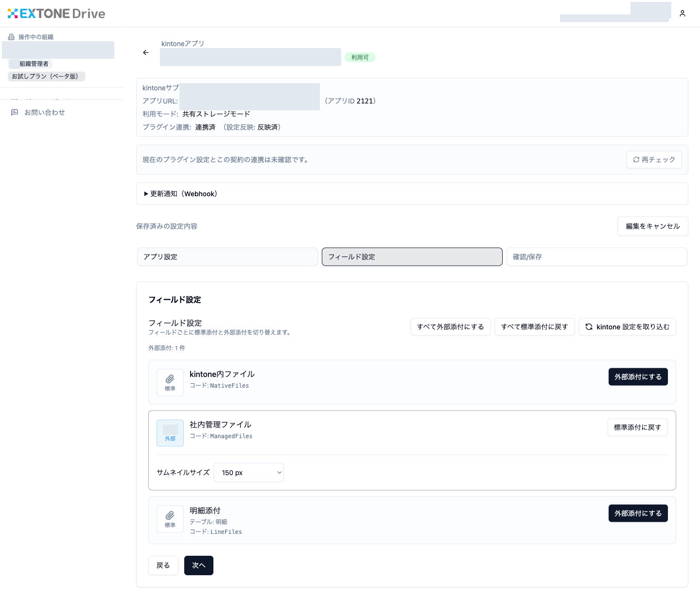This screenshot has height=599, width=700.
Task: Click the アプリID 2121 text
Action: 350,101
